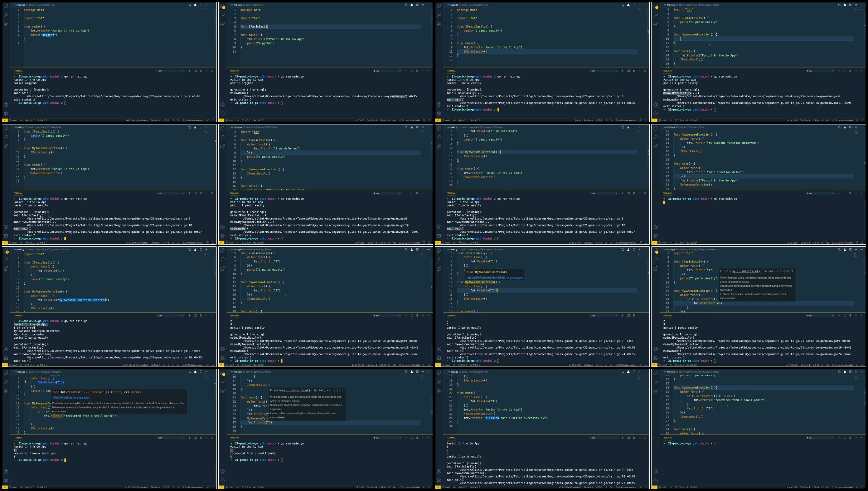Split editor right in 'Ln 6, Col 16' frame
Screen dimensions: 868x491
201,127
